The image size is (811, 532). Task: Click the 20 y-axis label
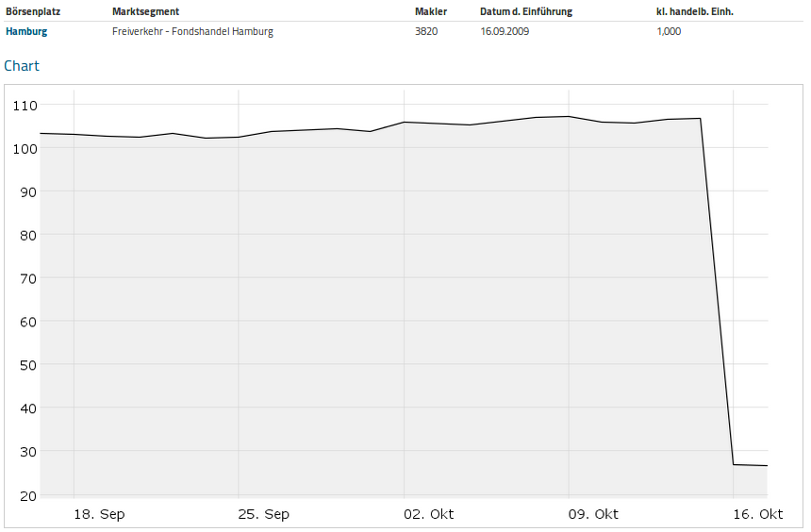coord(28,495)
